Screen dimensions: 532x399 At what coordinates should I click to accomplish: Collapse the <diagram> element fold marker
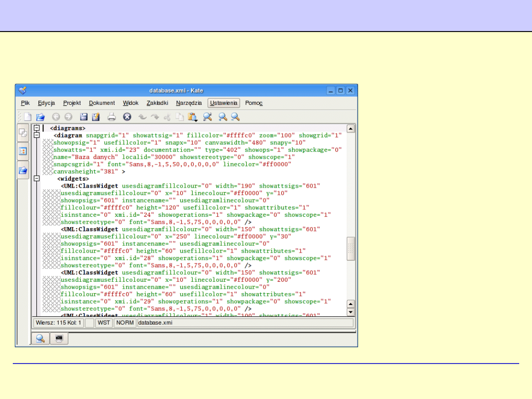click(x=36, y=135)
